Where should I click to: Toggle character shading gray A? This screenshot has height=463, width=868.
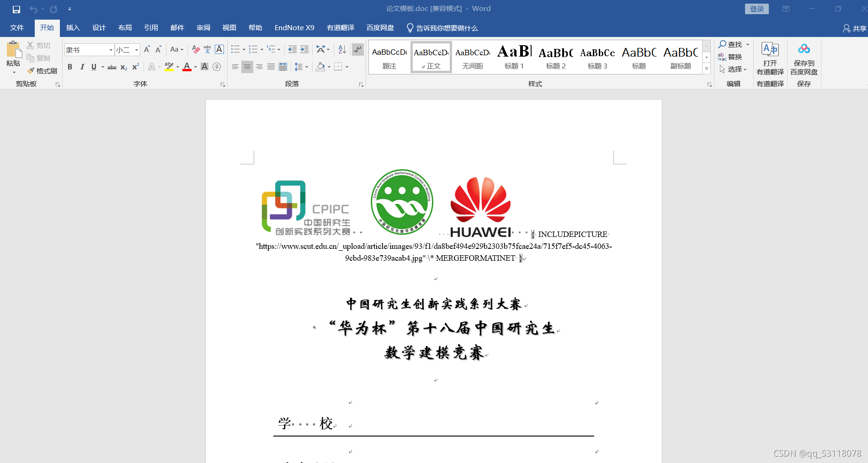click(x=205, y=67)
